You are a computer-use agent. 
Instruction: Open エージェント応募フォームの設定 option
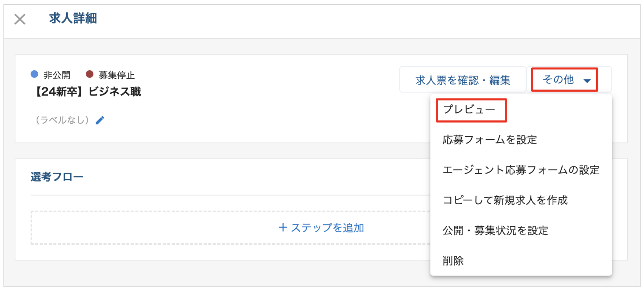tap(521, 170)
